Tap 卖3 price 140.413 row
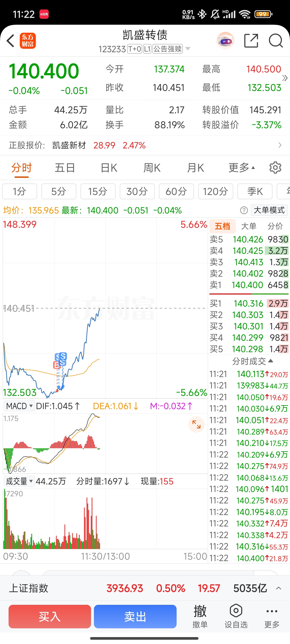 [249, 262]
